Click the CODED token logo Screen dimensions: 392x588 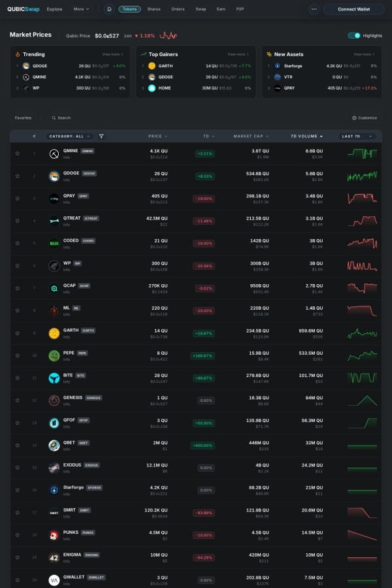tap(54, 244)
